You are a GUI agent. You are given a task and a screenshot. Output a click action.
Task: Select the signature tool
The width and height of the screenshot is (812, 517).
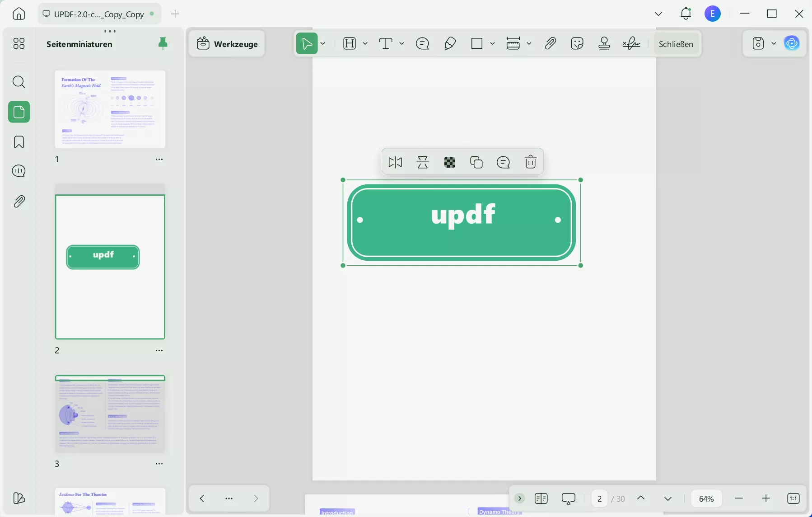pyautogui.click(x=631, y=43)
